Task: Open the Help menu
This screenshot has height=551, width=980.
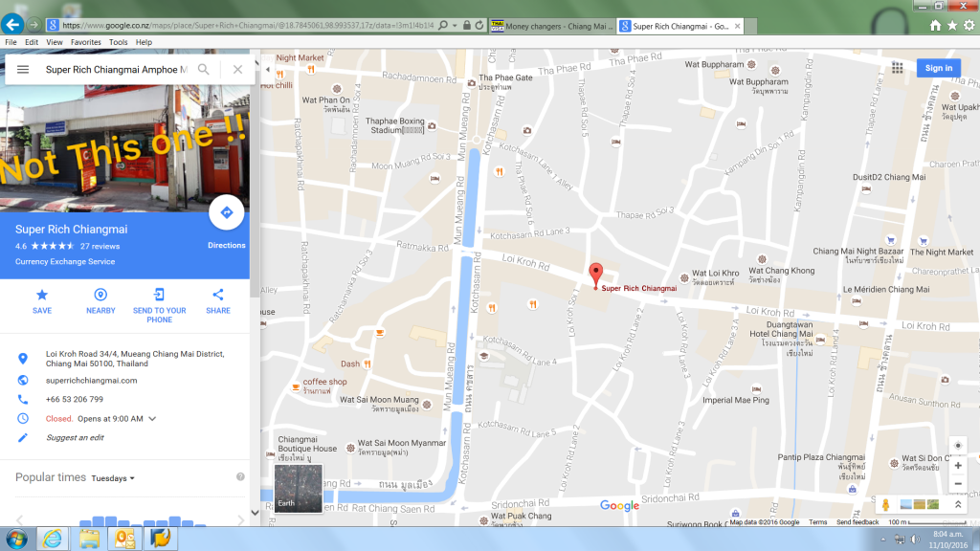Action: pyautogui.click(x=144, y=42)
